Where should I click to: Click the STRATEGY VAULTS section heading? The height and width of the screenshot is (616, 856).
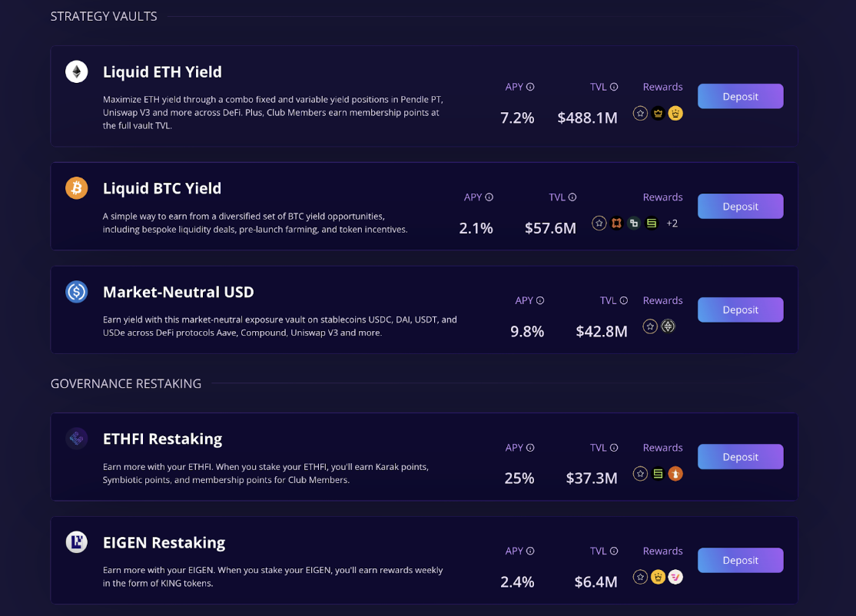coord(104,15)
